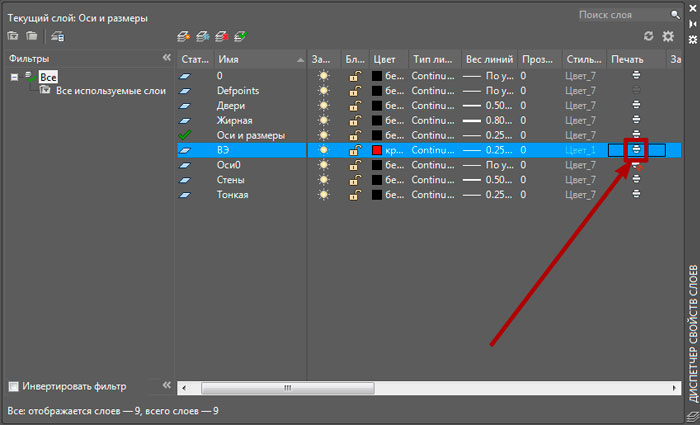Viewport: 700px width, 425px height.
Task: Click the scrollbar left arrow
Action: 184,388
